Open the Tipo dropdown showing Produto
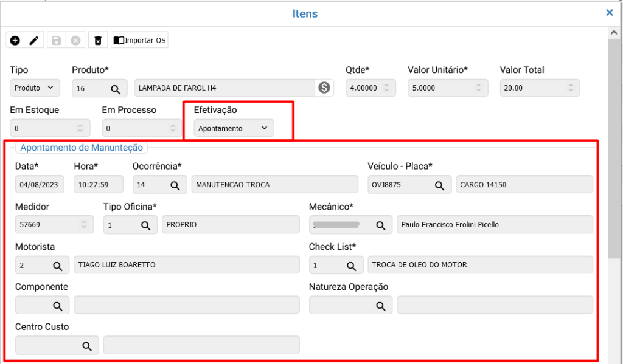The height and width of the screenshot is (364, 623). point(35,88)
